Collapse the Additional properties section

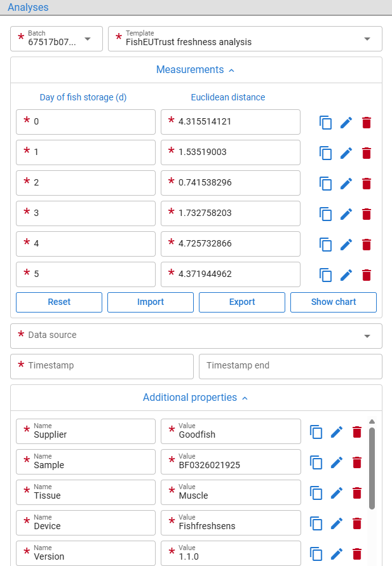click(x=196, y=398)
